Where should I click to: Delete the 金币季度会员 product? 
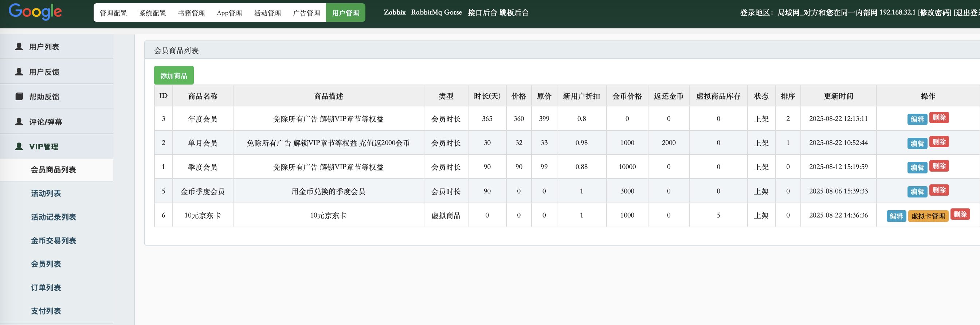click(x=938, y=190)
